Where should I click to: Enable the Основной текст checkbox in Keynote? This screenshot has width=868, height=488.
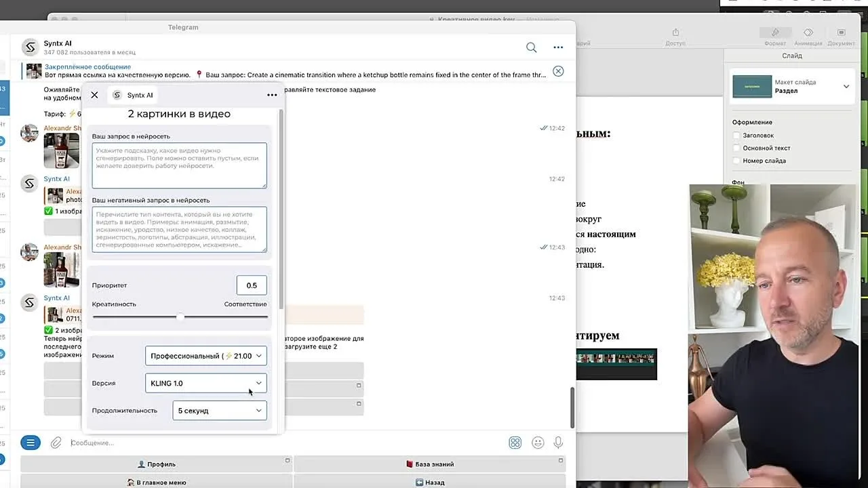tap(736, 148)
